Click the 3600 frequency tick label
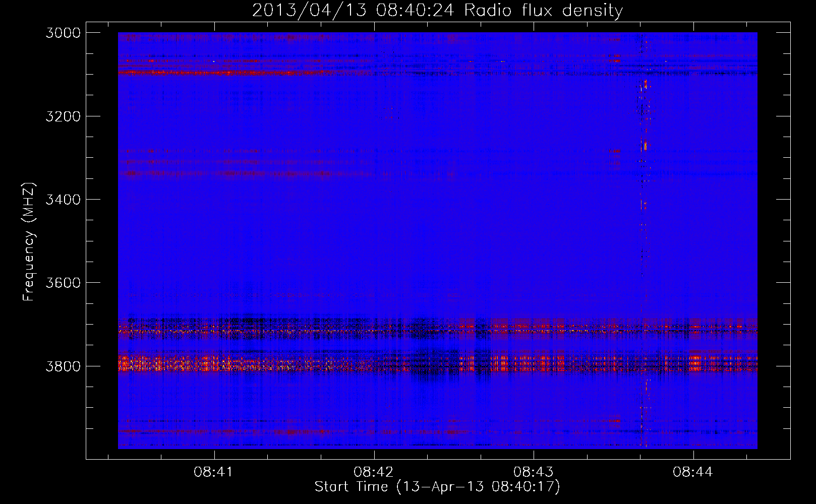This screenshot has width=816, height=504. (63, 283)
